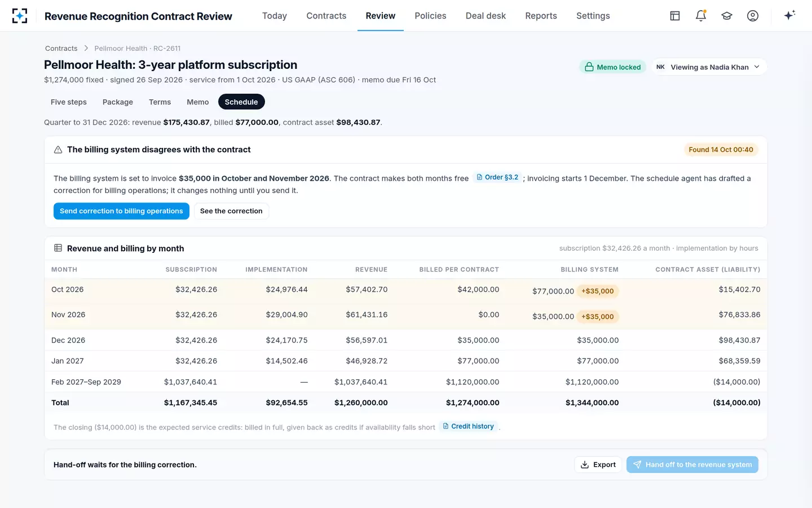This screenshot has width=812, height=508.
Task: Open the user account icon
Action: (x=753, y=16)
